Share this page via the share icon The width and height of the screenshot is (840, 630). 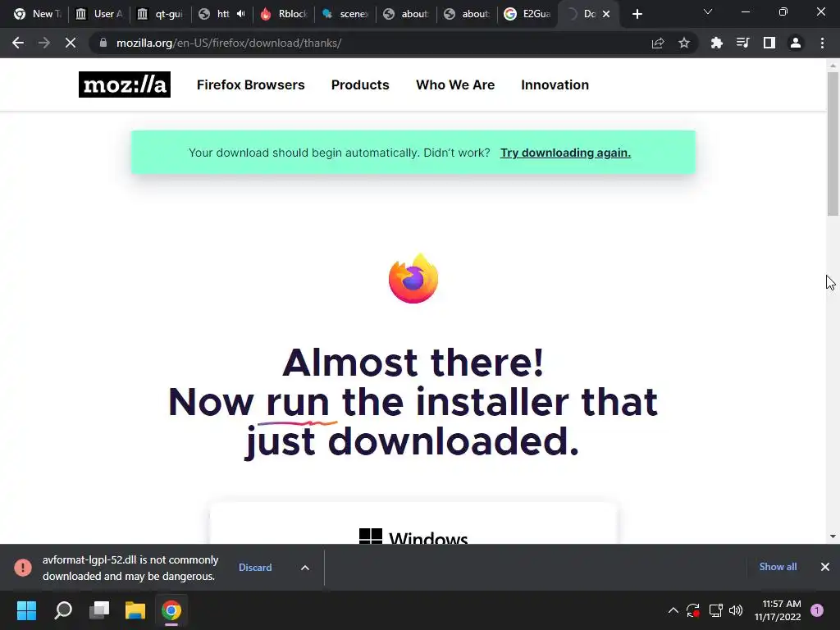click(658, 43)
